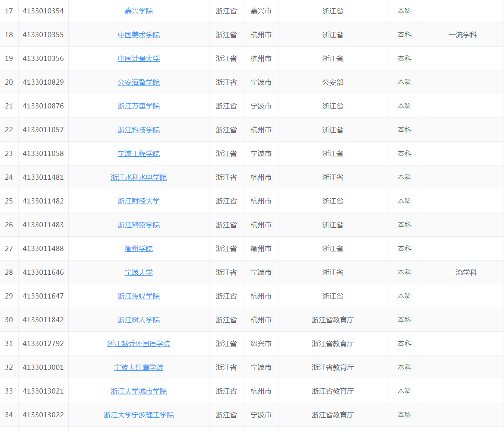Click 衢州市 in row 27
The image size is (504, 432).
pos(261,249)
